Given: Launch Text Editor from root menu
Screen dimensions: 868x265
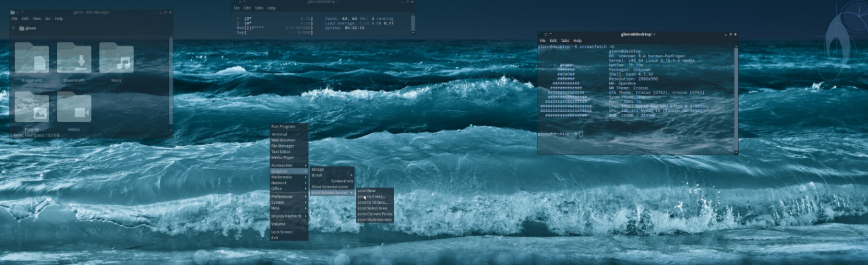Looking at the screenshot, I should (289, 152).
